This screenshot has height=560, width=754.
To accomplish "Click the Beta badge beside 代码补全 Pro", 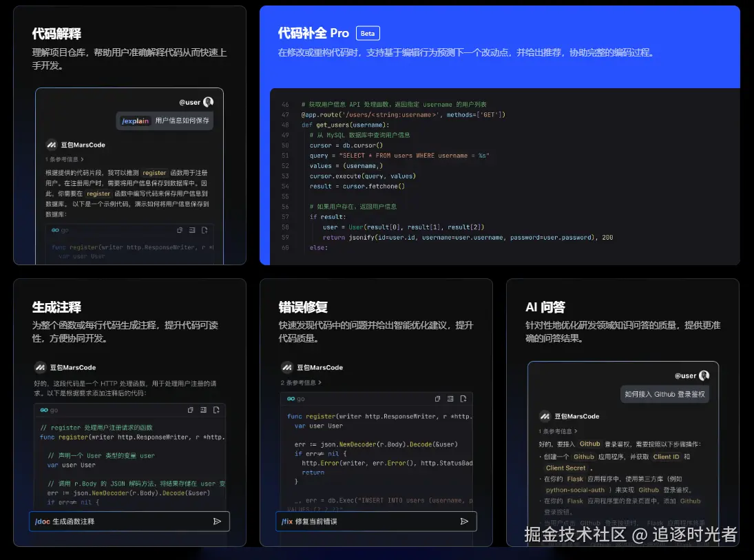I will pyautogui.click(x=368, y=33).
